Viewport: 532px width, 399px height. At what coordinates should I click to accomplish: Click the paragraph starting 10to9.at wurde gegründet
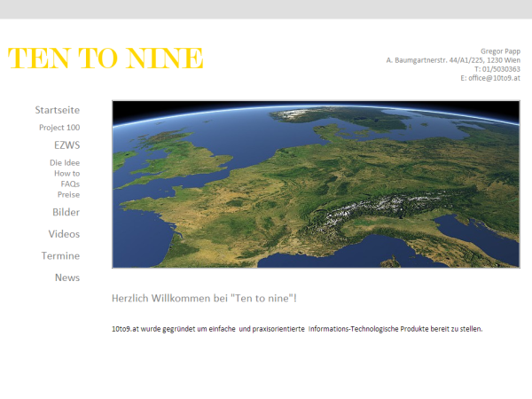pyautogui.click(x=297, y=329)
